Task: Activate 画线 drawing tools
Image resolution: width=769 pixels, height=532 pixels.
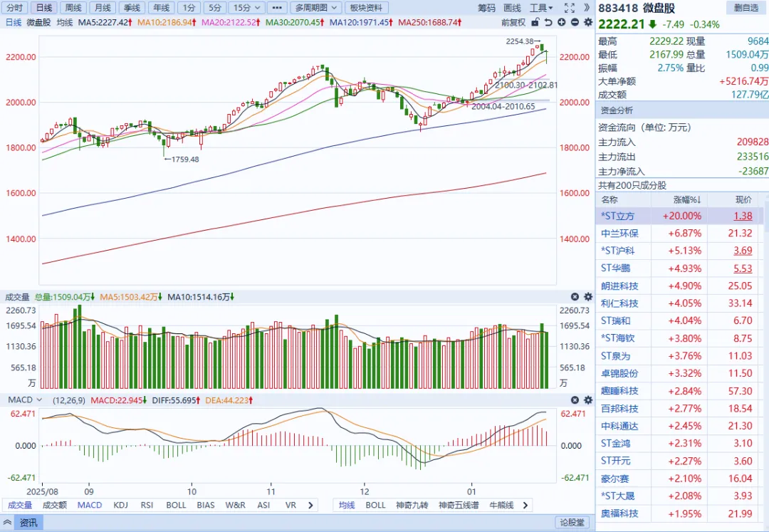Action: point(512,8)
